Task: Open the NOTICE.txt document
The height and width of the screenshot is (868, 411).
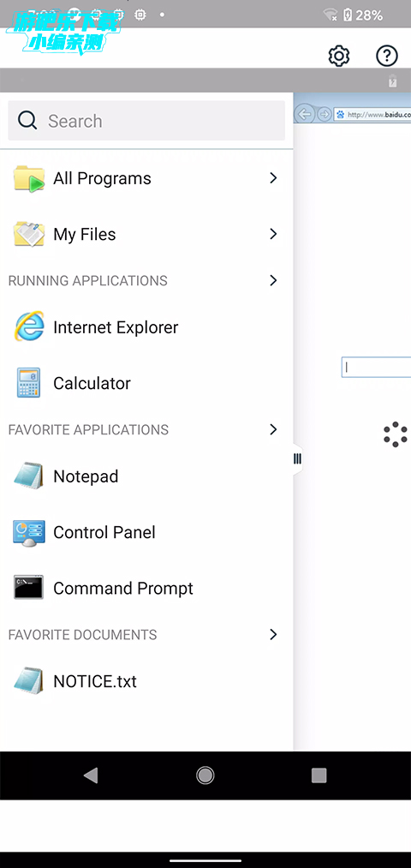Action: click(146, 681)
